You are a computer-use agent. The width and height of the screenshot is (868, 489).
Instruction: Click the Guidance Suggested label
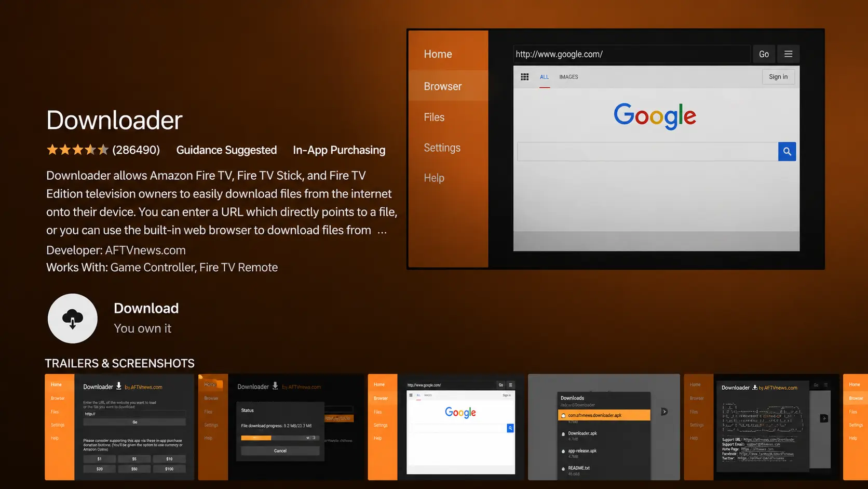[226, 150]
